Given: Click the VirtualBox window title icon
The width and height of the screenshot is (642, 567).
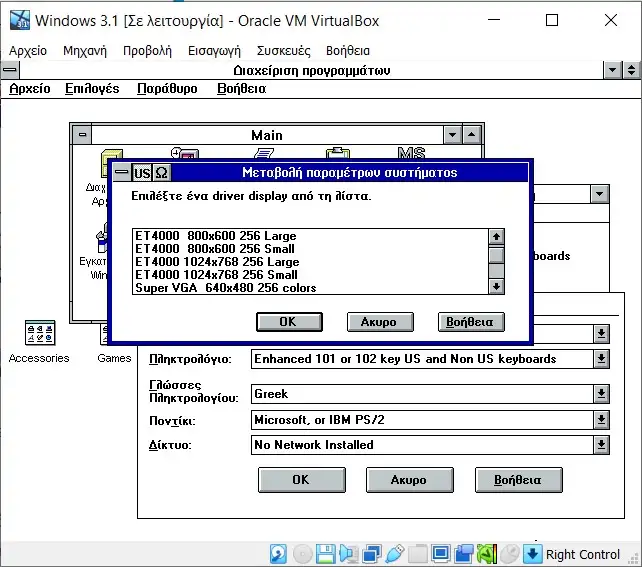Looking at the screenshot, I should tap(20, 20).
